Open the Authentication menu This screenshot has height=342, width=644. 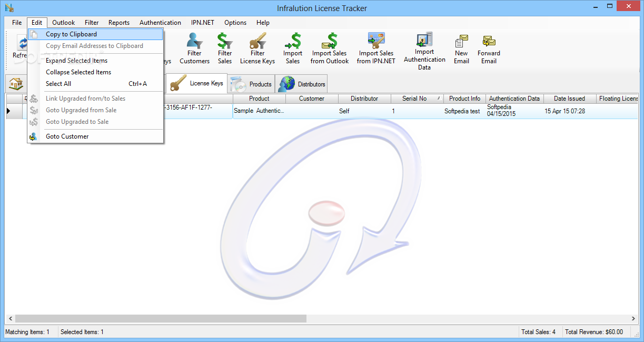(161, 23)
